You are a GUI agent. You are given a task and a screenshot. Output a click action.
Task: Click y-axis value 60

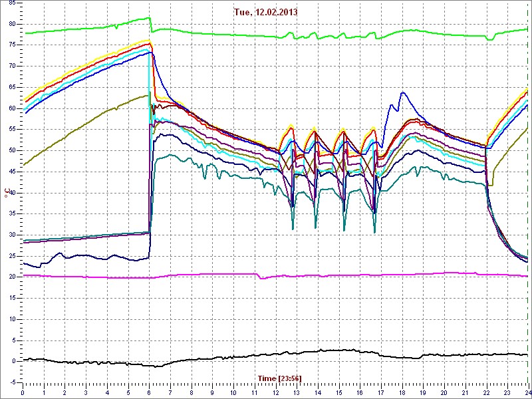12,108
